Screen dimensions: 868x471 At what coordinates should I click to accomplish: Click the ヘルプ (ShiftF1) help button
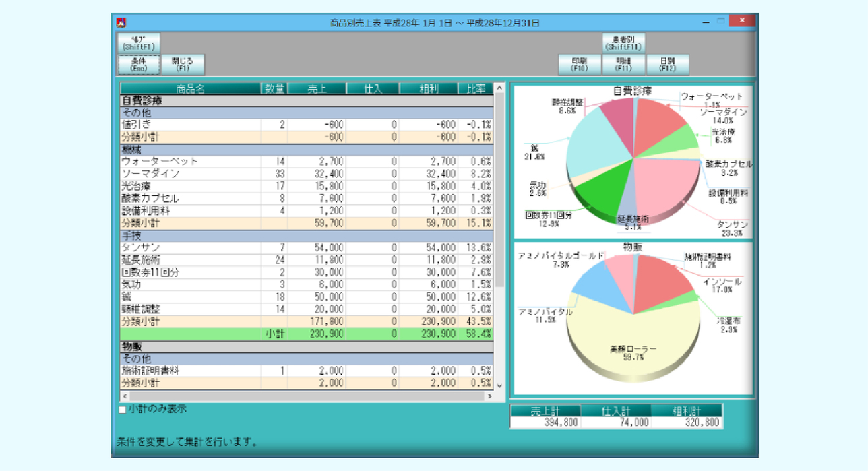click(x=139, y=43)
